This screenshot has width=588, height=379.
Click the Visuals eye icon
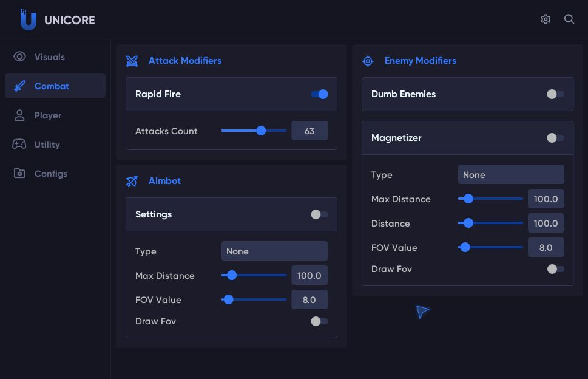19,56
